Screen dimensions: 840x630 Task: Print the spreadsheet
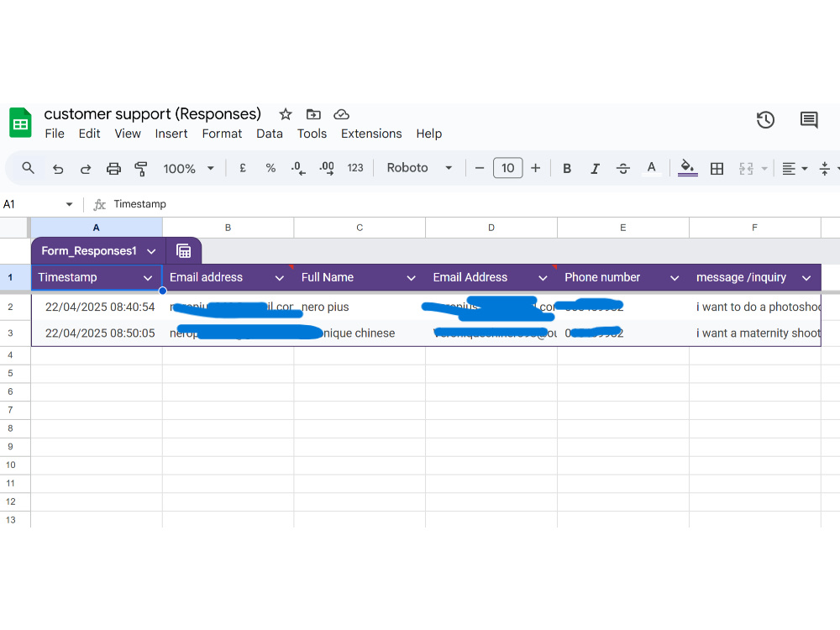pos(113,169)
